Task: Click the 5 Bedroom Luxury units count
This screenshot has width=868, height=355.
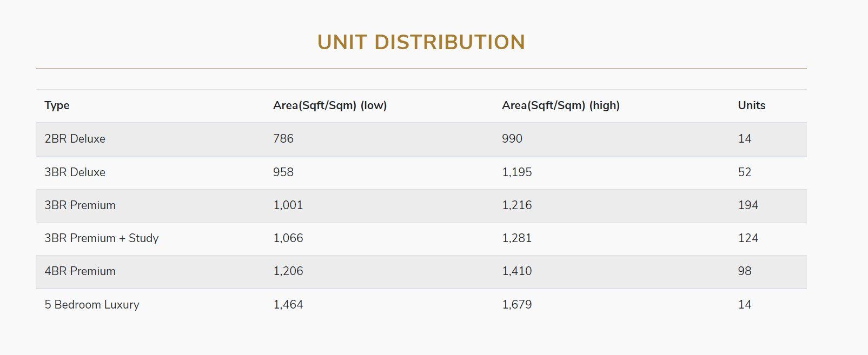Action: click(x=744, y=305)
